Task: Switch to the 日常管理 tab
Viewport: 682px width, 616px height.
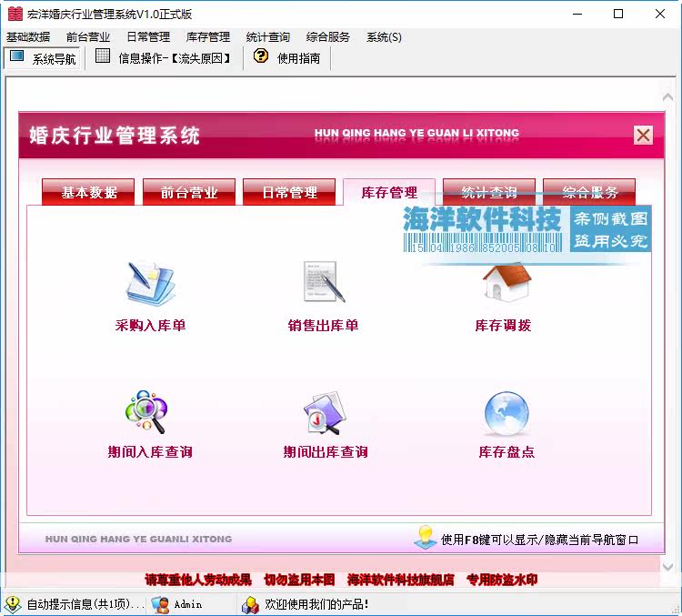Action: point(289,192)
